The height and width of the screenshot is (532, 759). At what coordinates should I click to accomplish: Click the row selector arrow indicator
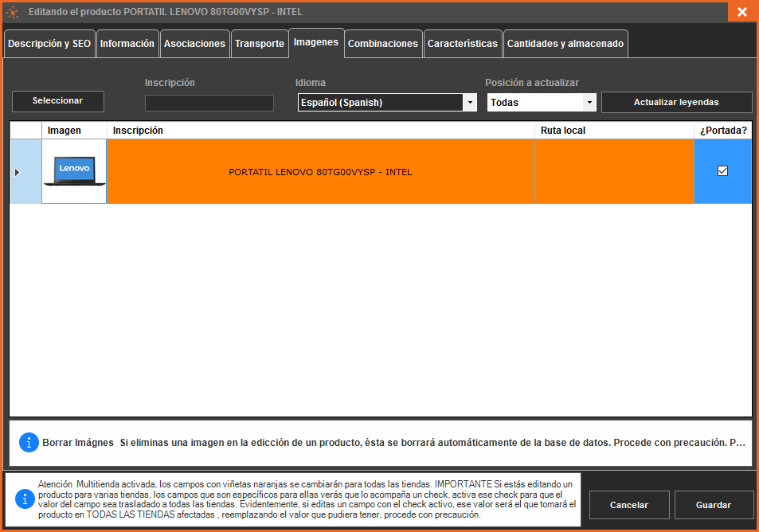pos(18,172)
